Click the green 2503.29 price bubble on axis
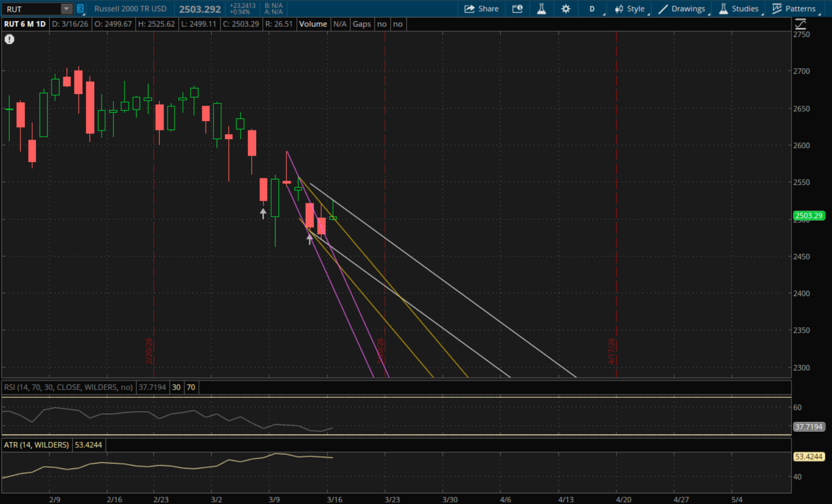The image size is (832, 504). point(808,216)
